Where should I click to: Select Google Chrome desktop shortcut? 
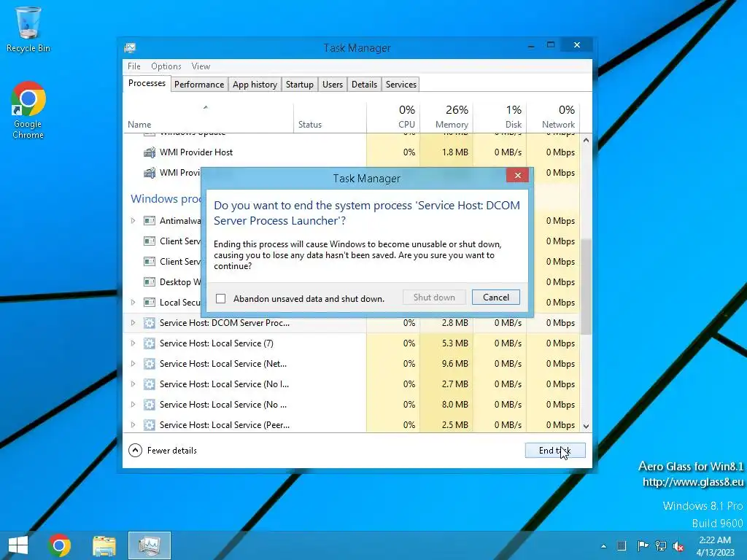(28, 110)
